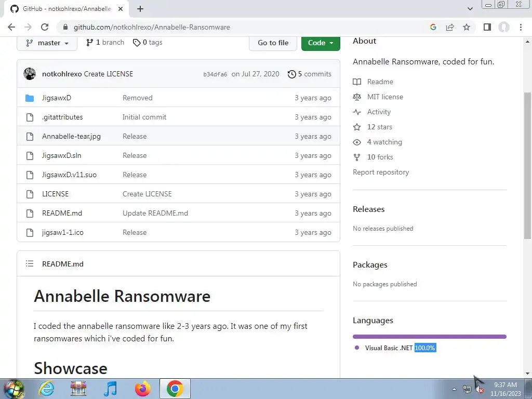Open the Releases heading link

(368, 209)
